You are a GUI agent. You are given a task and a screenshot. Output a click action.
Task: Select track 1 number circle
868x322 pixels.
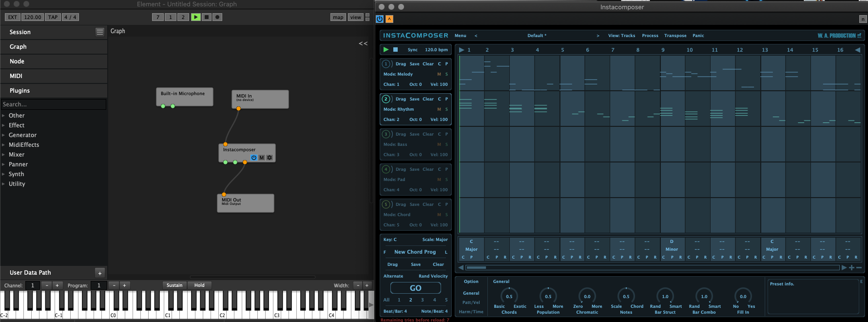(x=386, y=64)
